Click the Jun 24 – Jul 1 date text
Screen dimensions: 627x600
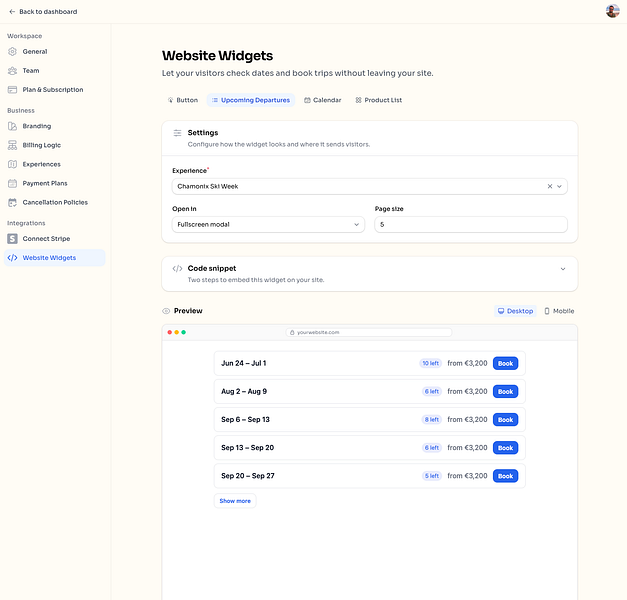pos(244,363)
